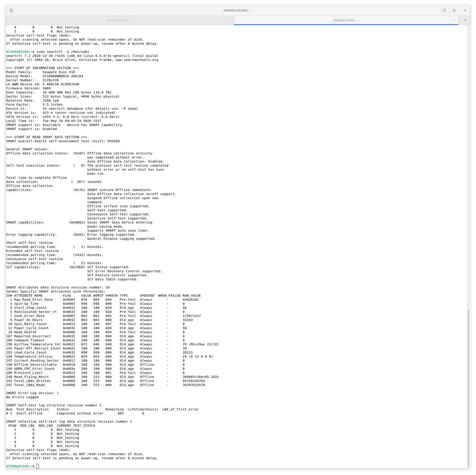The image size is (476, 475).
Task: Click the Airflow_Temperature_Cel attribute
Action: pos(37,344)
